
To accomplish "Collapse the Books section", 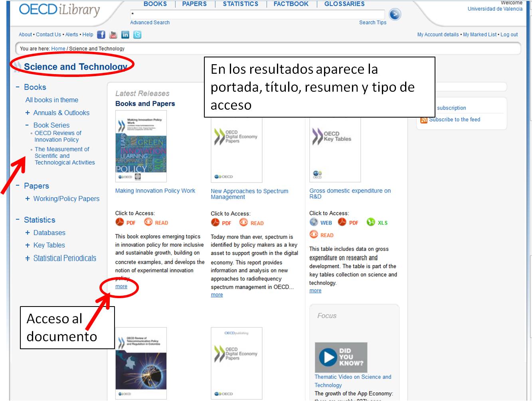I will pyautogui.click(x=18, y=87).
